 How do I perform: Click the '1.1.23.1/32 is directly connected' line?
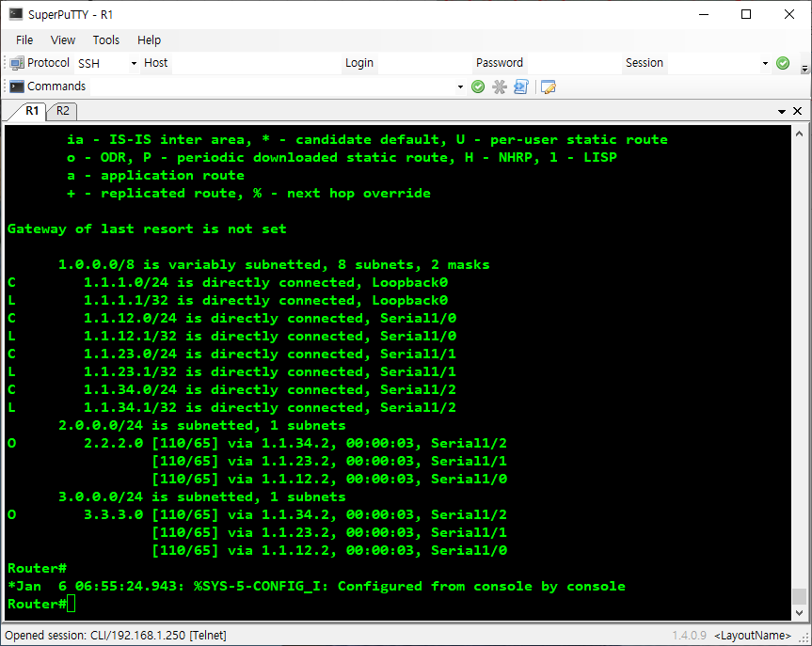[232, 371]
